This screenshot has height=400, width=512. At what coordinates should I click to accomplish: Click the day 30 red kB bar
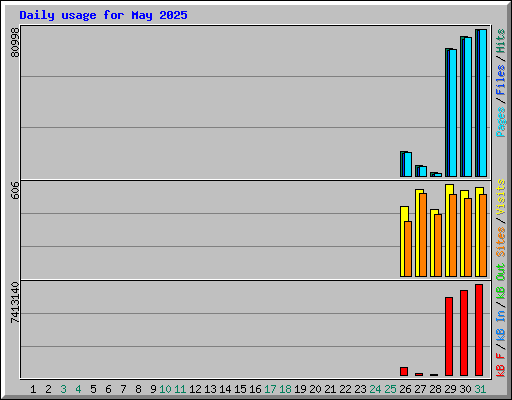(x=464, y=333)
